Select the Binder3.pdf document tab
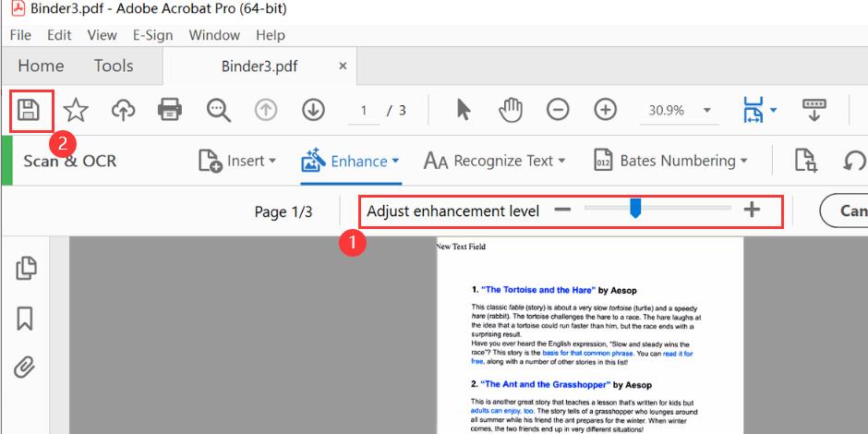Viewport: 868px width, 434px height. pos(259,66)
